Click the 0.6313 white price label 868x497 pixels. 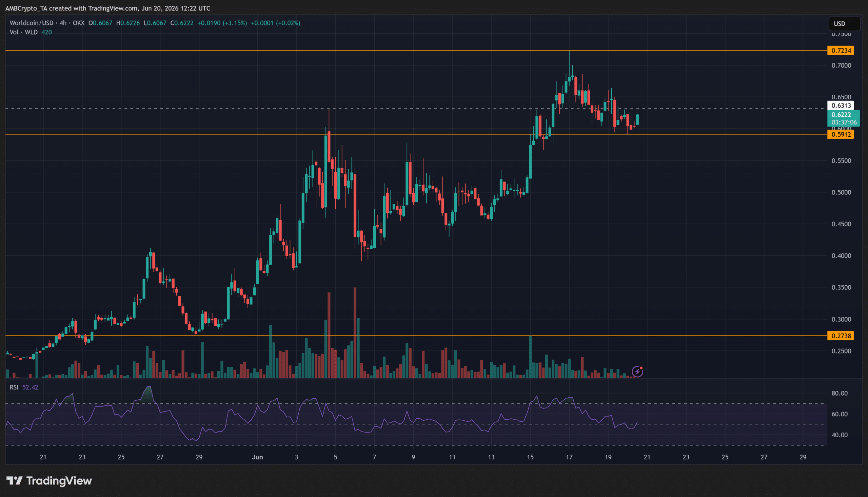click(x=841, y=106)
